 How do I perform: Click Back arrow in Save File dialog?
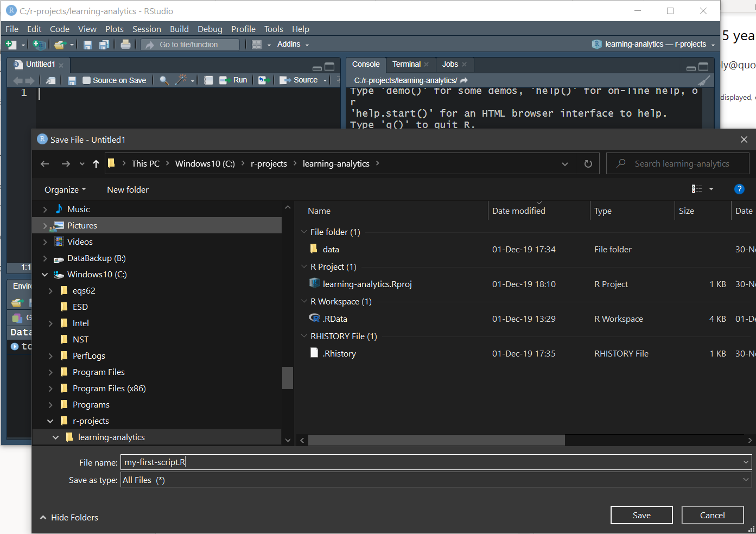(x=45, y=164)
